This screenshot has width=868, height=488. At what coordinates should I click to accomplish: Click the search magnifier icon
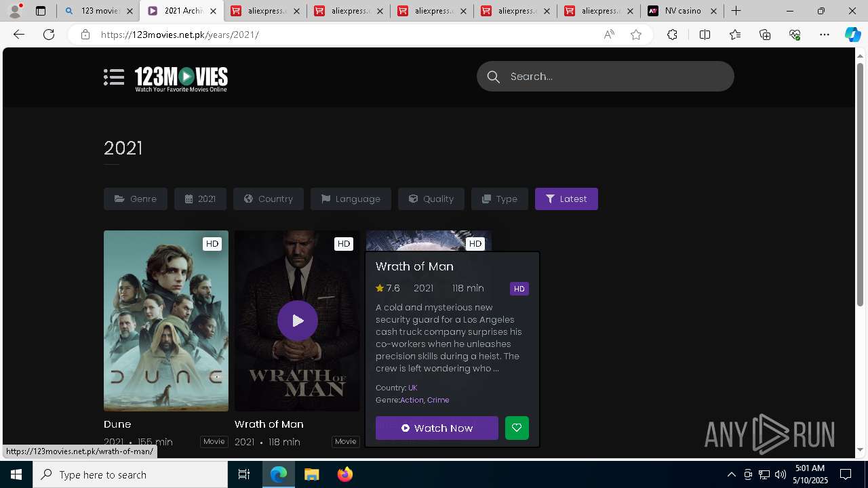pos(494,77)
